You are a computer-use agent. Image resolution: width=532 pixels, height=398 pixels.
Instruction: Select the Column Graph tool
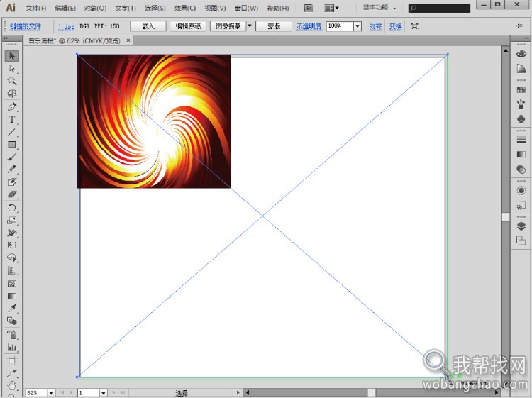pos(12,347)
